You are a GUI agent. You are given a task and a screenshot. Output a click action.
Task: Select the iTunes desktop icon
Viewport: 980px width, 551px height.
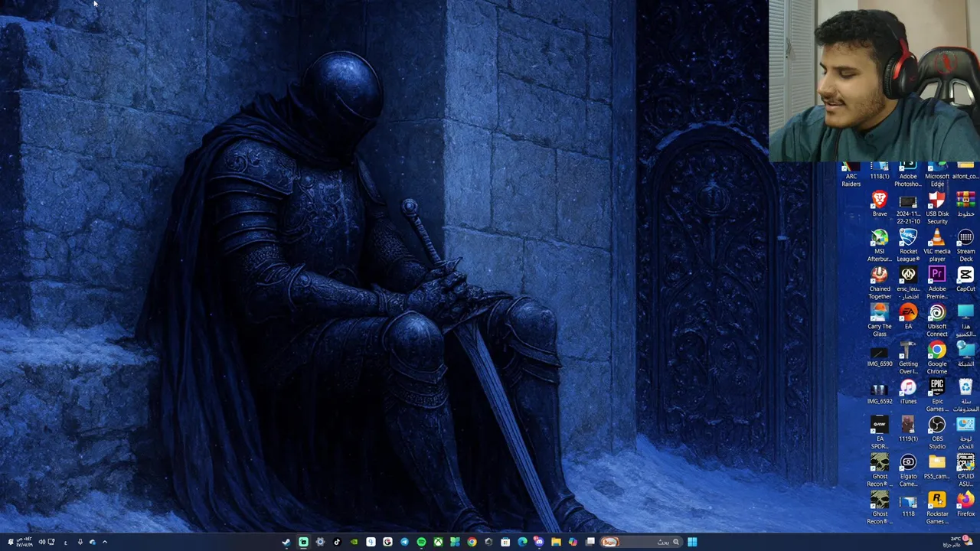click(908, 392)
